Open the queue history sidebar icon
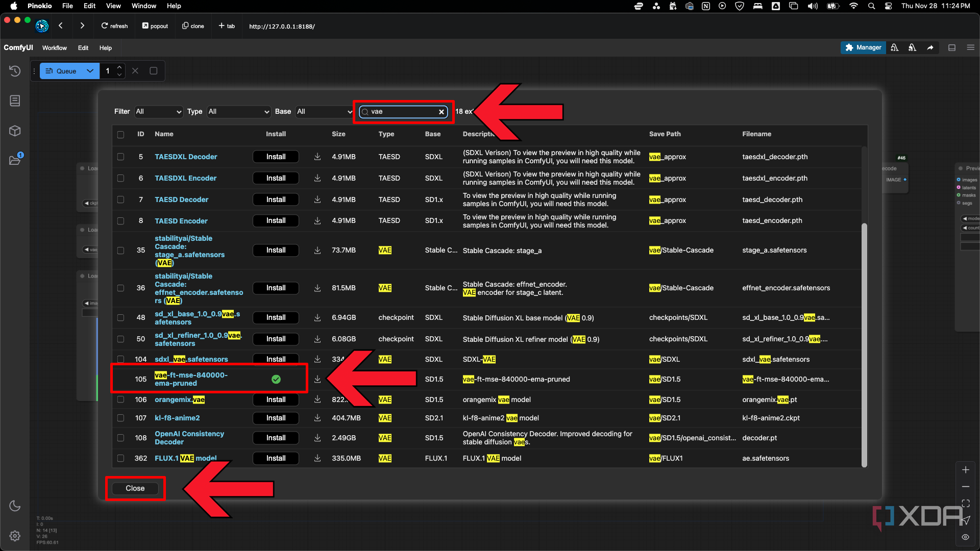The width and height of the screenshot is (980, 551). 15,71
